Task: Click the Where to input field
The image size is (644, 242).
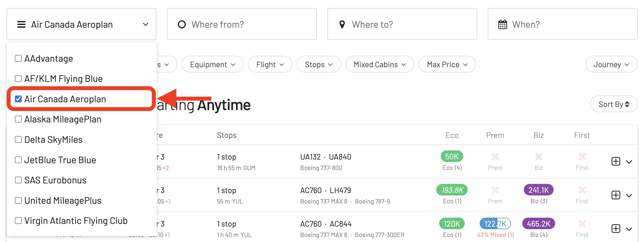Action: click(402, 24)
